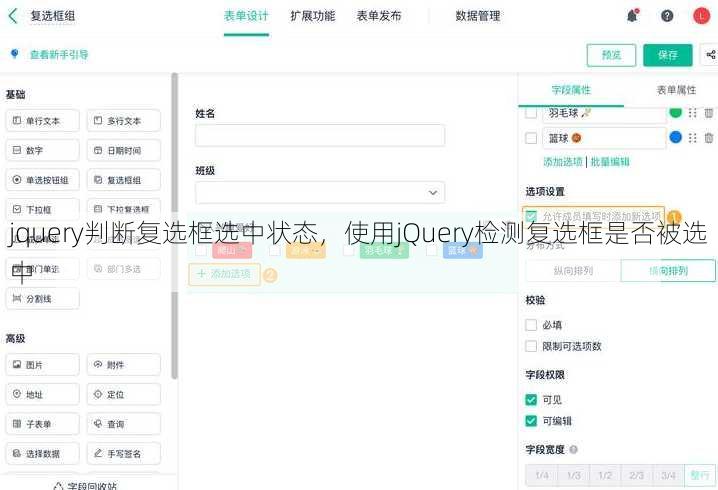Open the 字段属性 panel tab

coord(571,90)
